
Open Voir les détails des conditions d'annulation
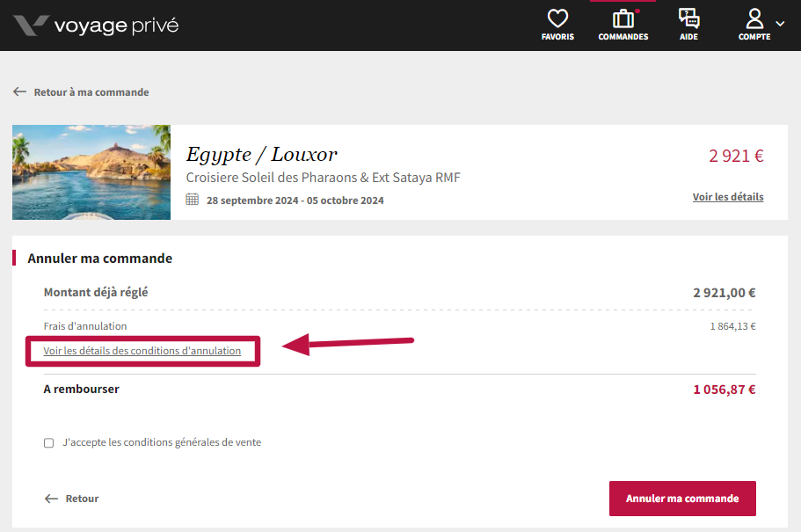point(142,351)
